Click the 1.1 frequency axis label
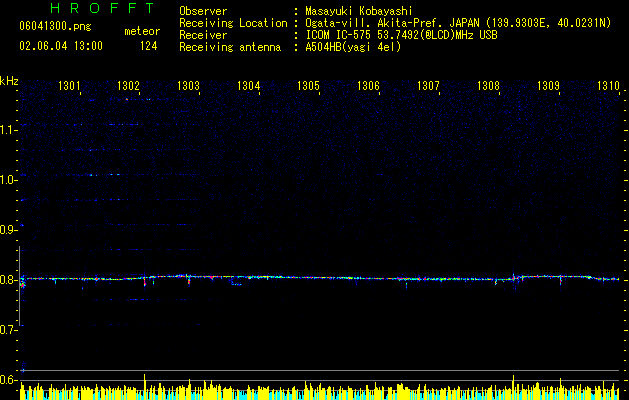 8,130
